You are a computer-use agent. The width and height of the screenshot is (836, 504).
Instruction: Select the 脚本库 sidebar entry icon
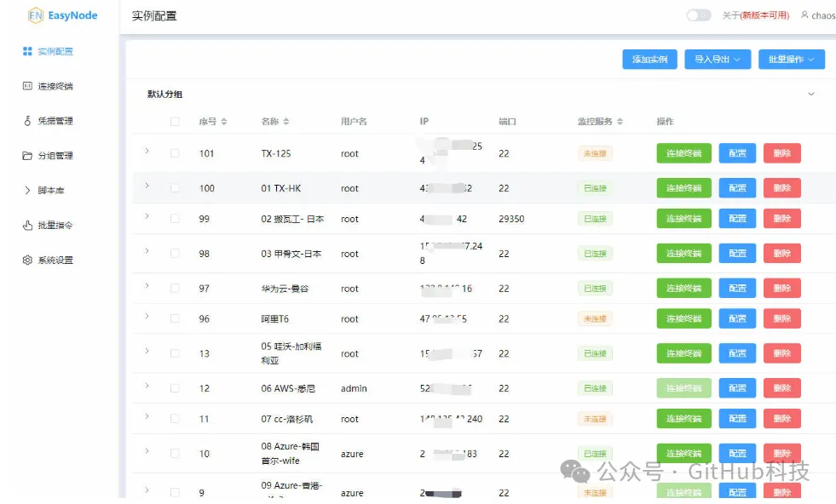tap(29, 189)
